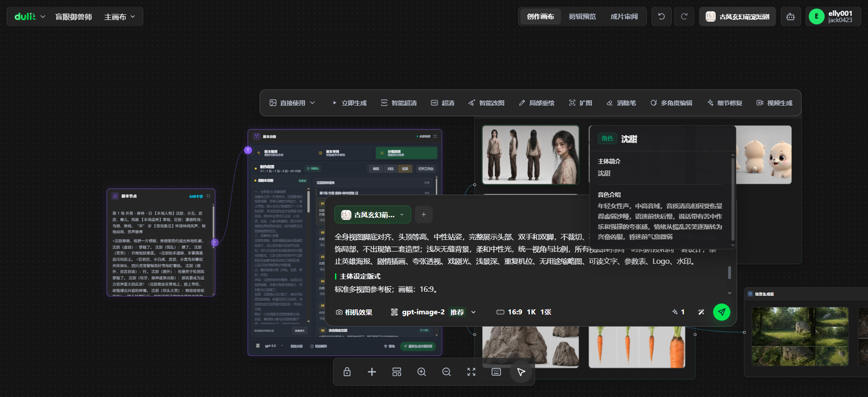Toggle the 编辑 view mode

[x=376, y=168]
